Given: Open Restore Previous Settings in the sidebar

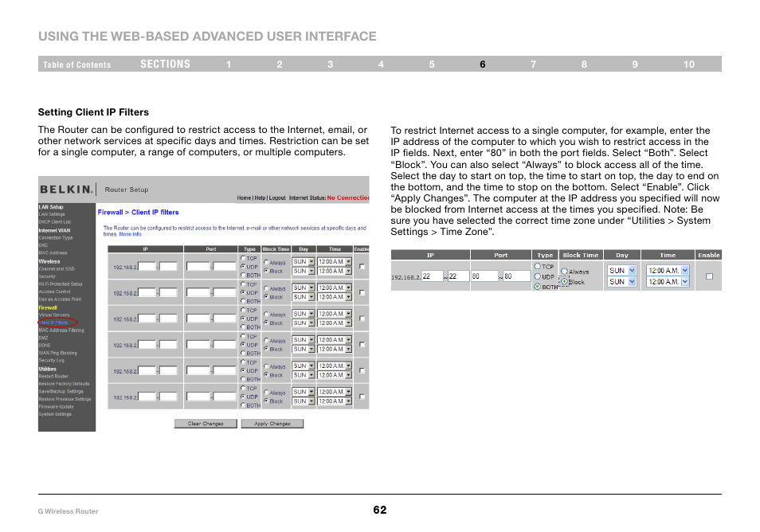Looking at the screenshot, I should (x=65, y=399).
